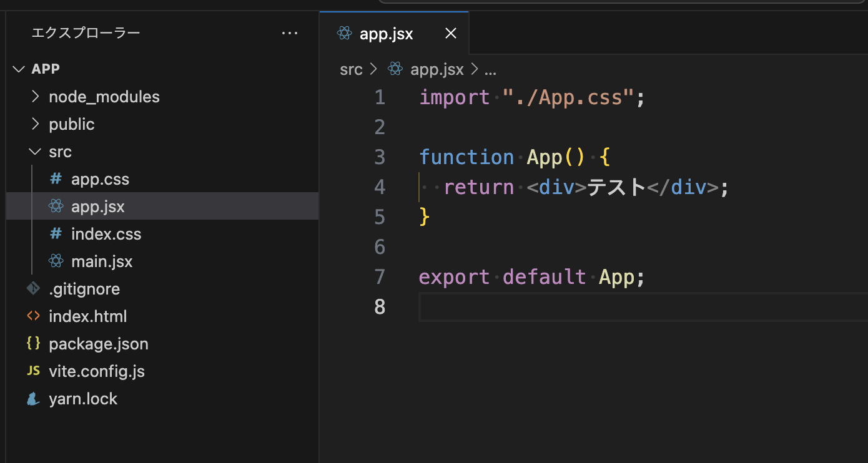Click the React icon beside main.jsx
Viewport: 868px width, 463px height.
coord(56,261)
